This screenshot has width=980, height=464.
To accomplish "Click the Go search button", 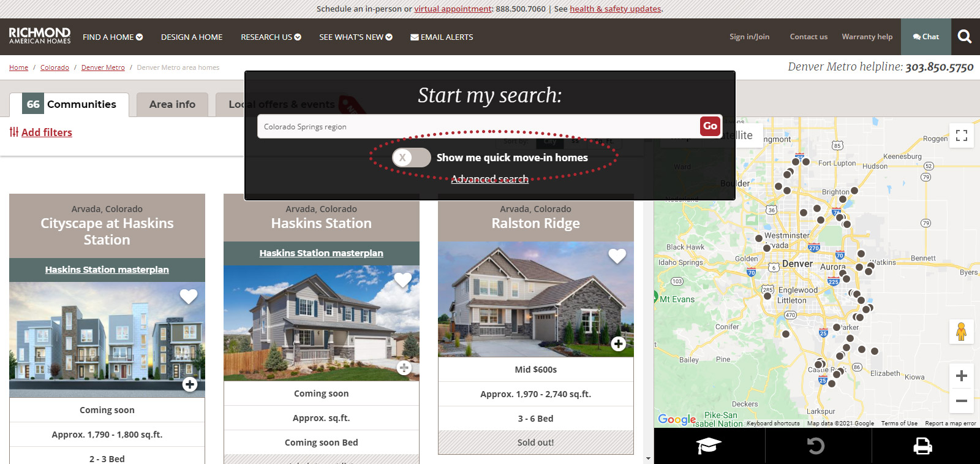I will click(710, 126).
